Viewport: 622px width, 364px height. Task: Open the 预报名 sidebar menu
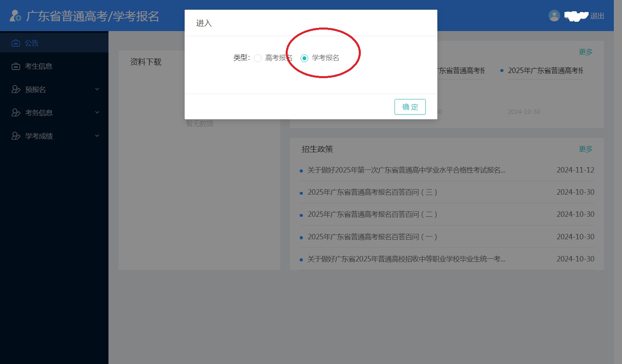pos(54,89)
